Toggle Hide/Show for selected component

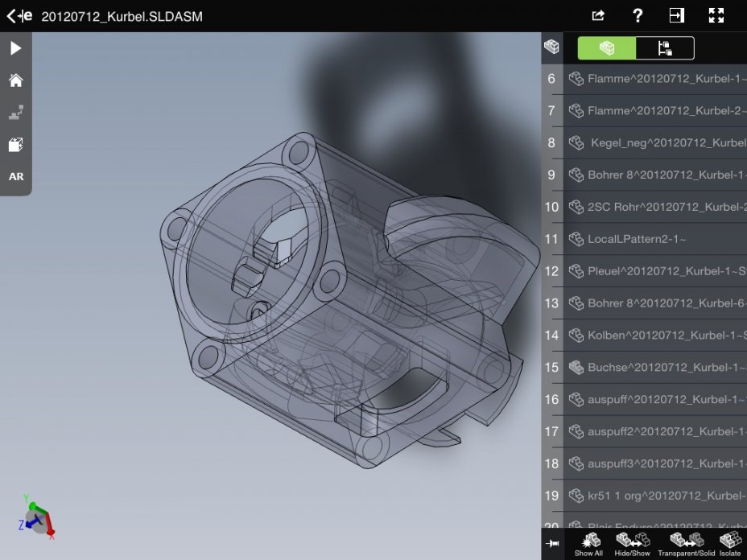[632, 544]
